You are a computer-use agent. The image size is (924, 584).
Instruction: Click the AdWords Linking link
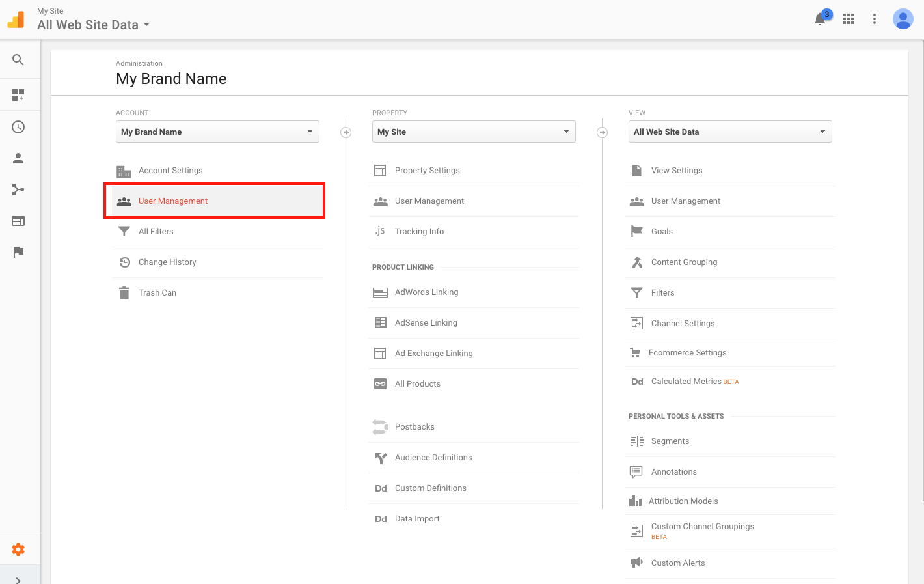coord(426,292)
